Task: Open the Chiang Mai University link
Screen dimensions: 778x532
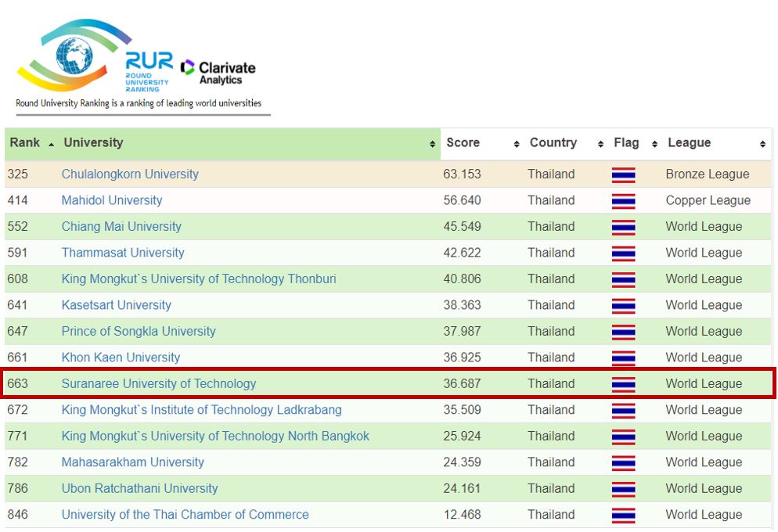Action: tap(121, 227)
